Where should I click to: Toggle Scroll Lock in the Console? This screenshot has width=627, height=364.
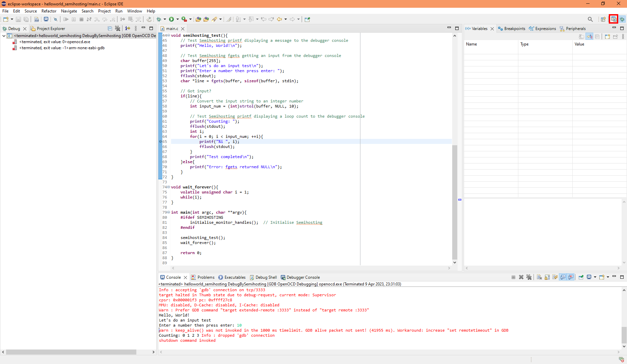coord(546,277)
